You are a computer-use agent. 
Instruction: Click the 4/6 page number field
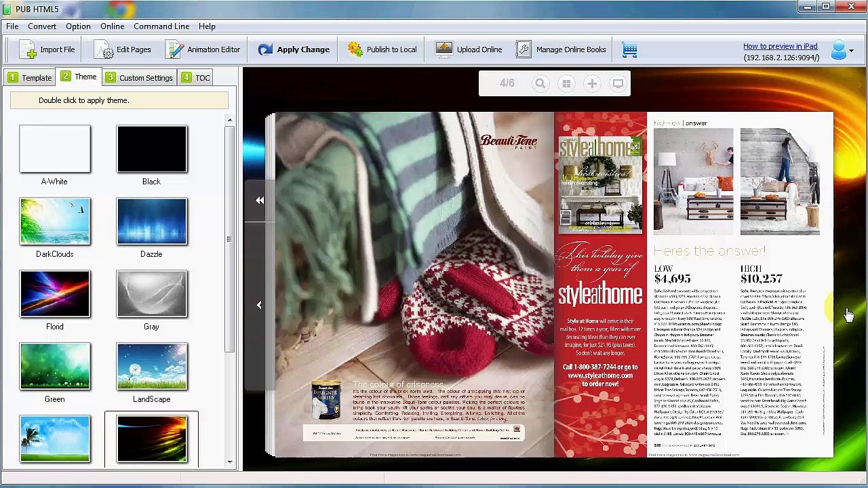pos(507,83)
